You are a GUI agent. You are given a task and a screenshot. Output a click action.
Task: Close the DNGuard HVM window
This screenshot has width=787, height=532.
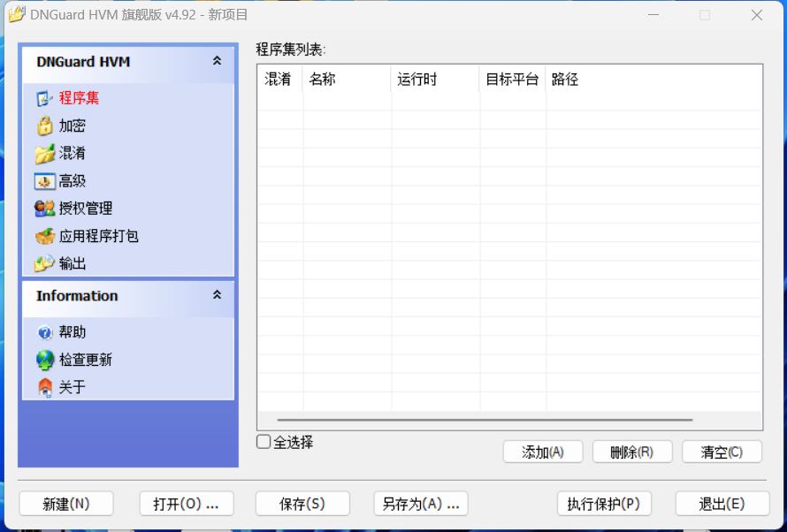[757, 15]
